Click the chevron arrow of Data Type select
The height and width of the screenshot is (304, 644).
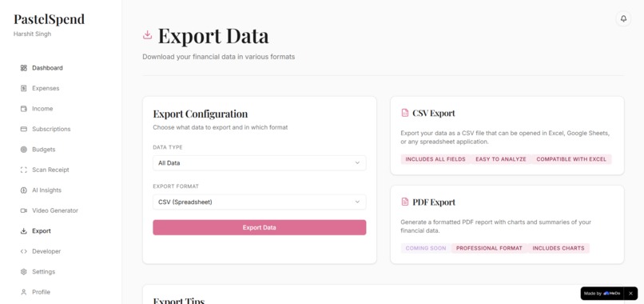(x=357, y=163)
